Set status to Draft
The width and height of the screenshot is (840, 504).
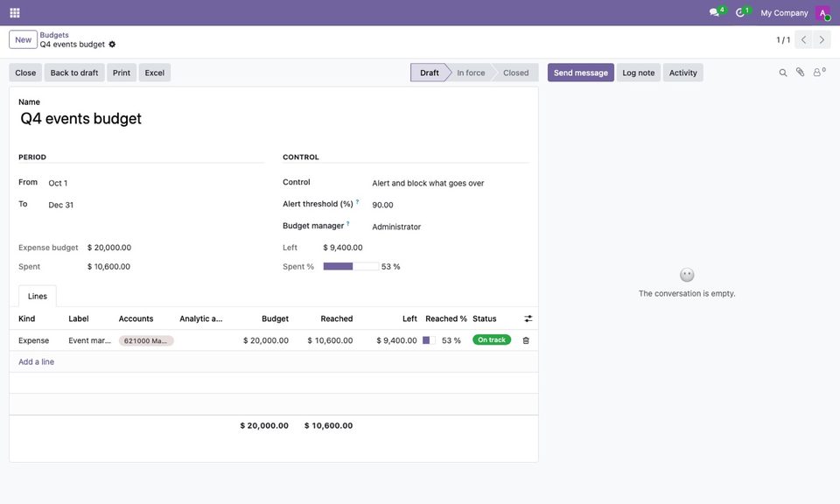429,73
